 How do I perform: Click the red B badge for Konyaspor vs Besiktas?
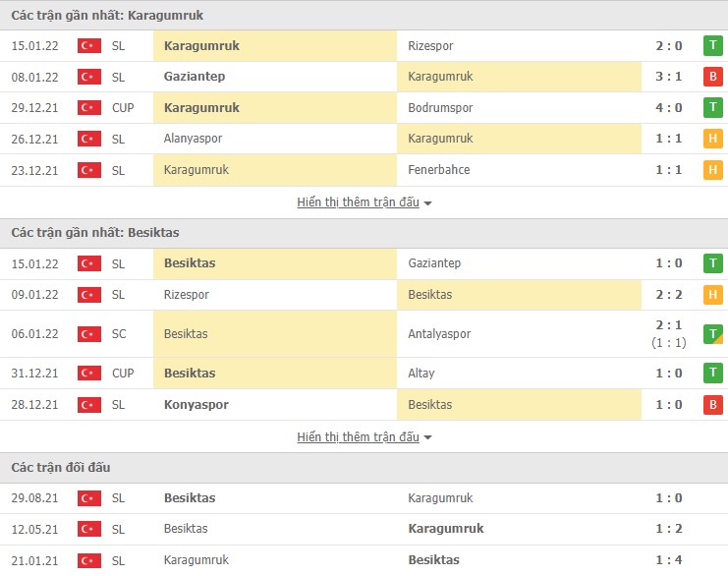coord(712,404)
